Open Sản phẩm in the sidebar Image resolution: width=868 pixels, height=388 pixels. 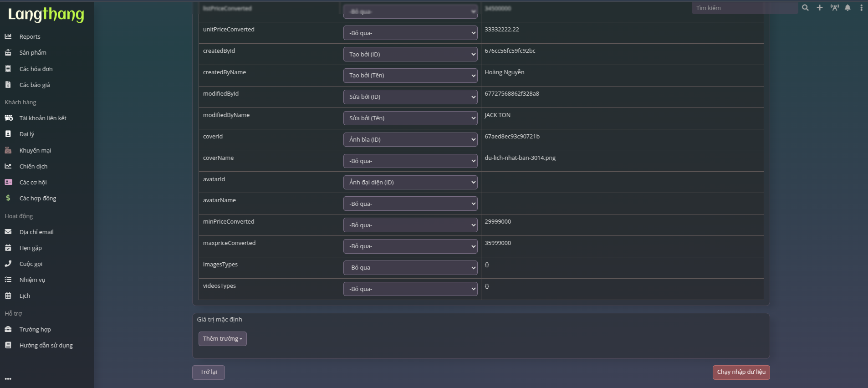click(33, 53)
